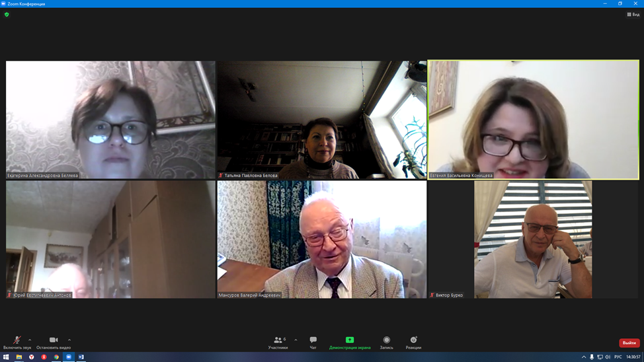Open video options arrow beside camera
The width and height of the screenshot is (644, 362).
tap(69, 340)
